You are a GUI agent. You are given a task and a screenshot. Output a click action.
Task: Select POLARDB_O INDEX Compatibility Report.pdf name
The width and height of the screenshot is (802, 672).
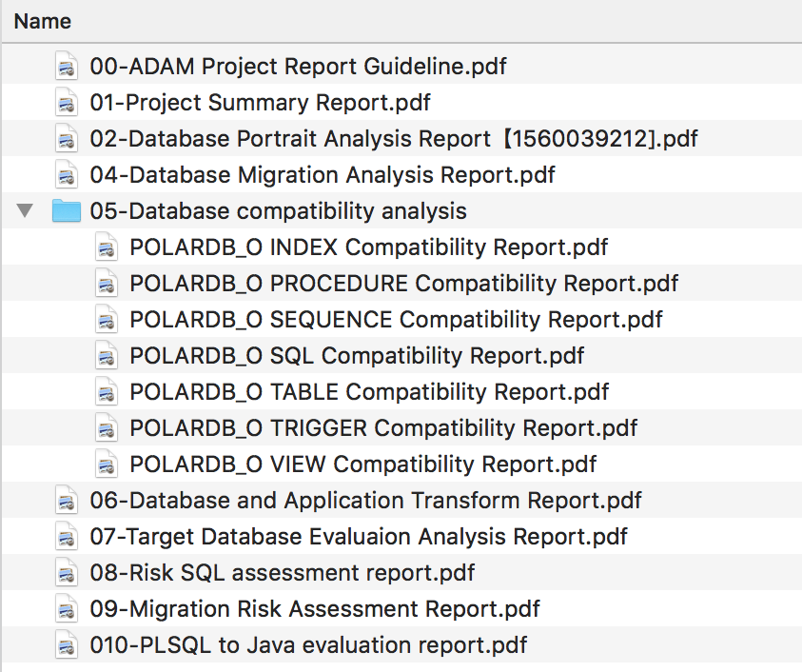point(369,247)
